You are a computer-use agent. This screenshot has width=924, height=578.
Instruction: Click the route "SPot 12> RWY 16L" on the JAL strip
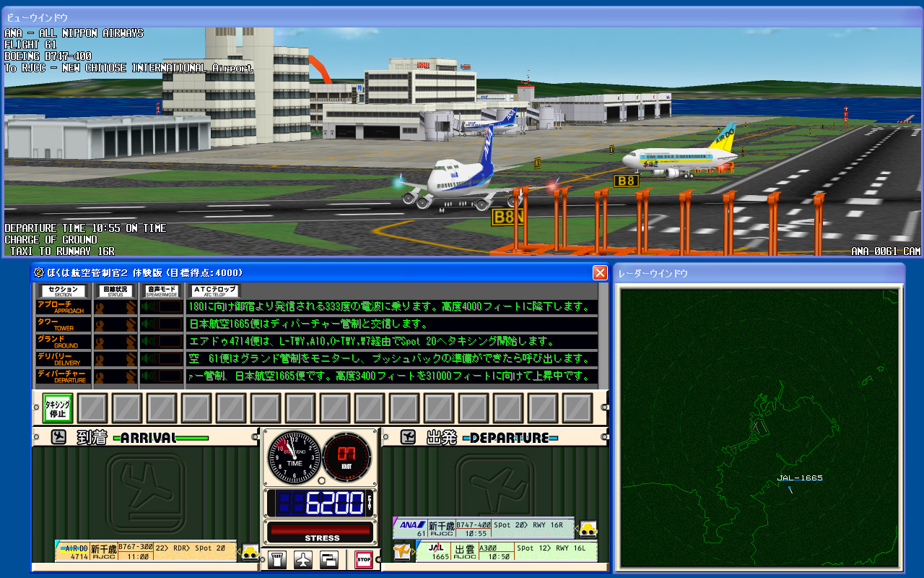point(552,548)
